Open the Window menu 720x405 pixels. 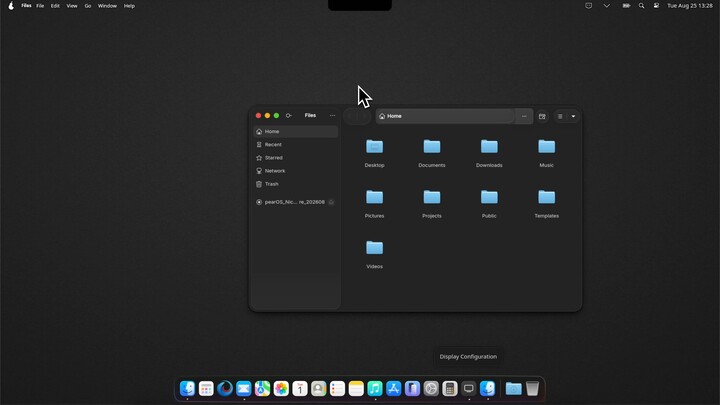[107, 6]
